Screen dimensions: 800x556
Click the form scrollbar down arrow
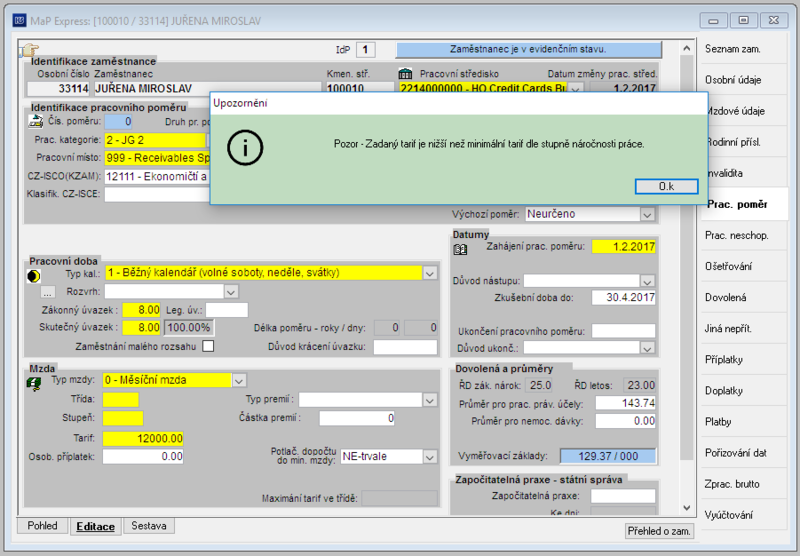click(x=687, y=508)
